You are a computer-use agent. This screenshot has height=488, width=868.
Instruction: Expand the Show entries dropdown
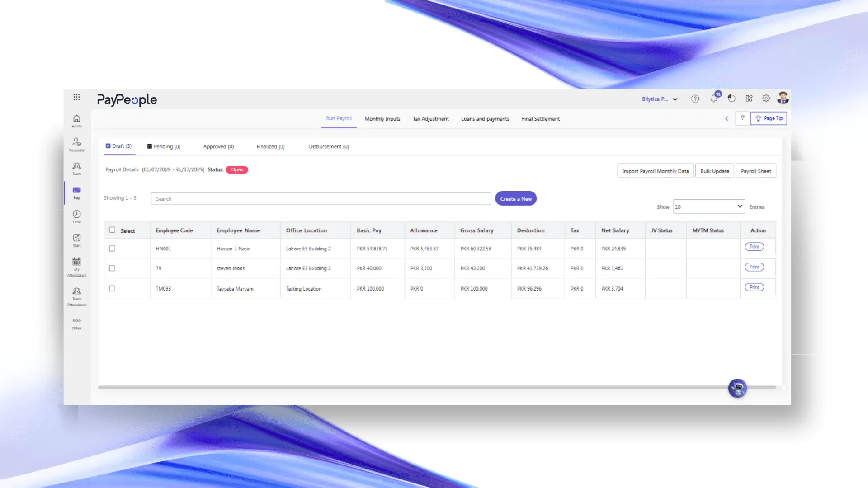pos(708,206)
